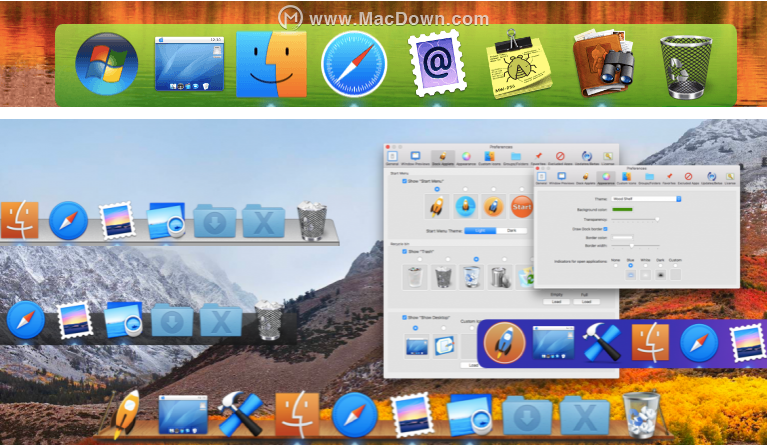Image resolution: width=767 pixels, height=445 pixels.
Task: Choose the dark indicator preview thumbnail
Action: (x=660, y=275)
